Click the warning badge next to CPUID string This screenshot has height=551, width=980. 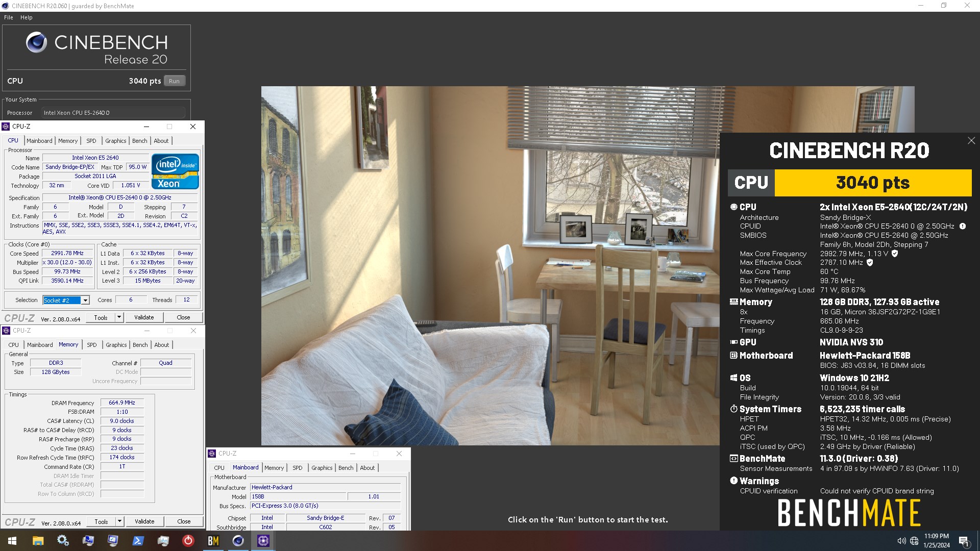pyautogui.click(x=962, y=226)
